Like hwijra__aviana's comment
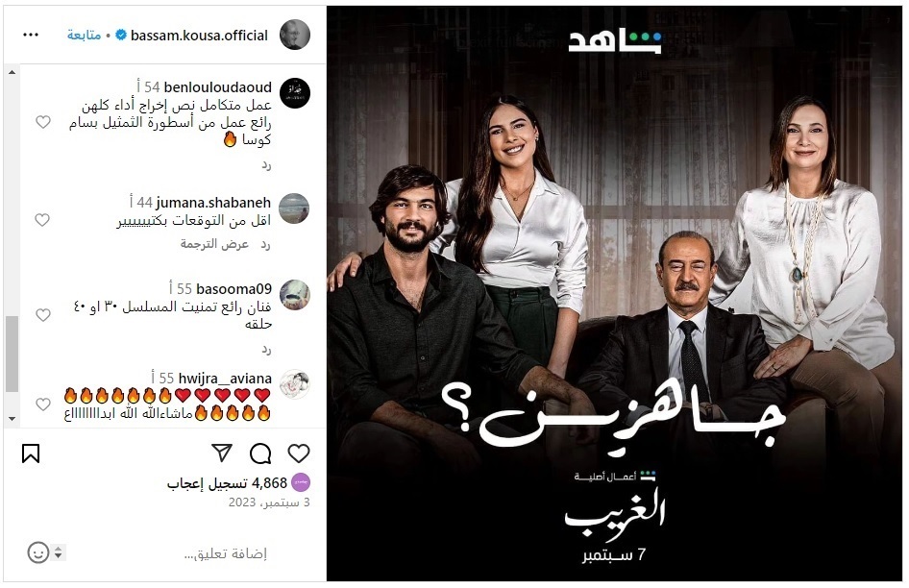Viewport: 909px width, 588px height. [43, 404]
